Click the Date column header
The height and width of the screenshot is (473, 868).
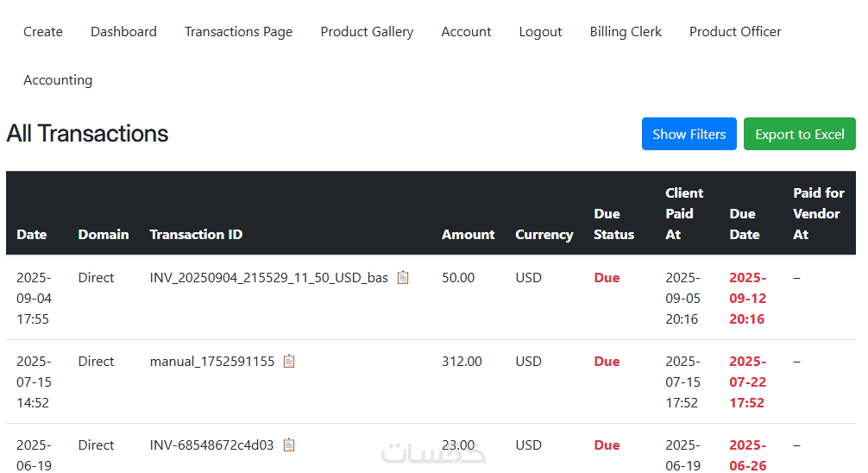pyautogui.click(x=32, y=235)
